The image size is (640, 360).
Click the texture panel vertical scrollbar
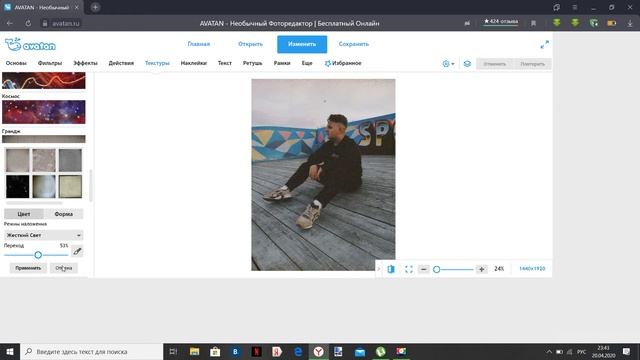91,185
